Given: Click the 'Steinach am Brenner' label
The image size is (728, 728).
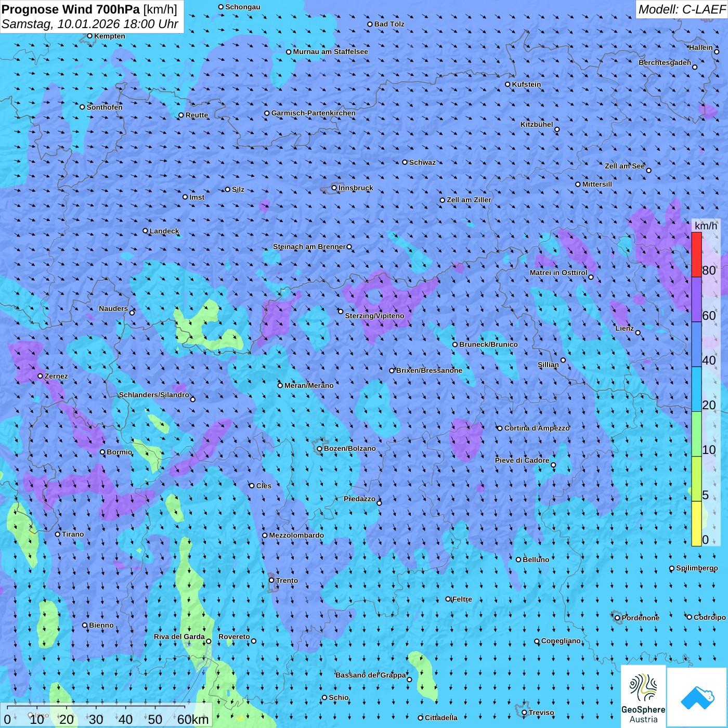Looking at the screenshot, I should [x=309, y=246].
